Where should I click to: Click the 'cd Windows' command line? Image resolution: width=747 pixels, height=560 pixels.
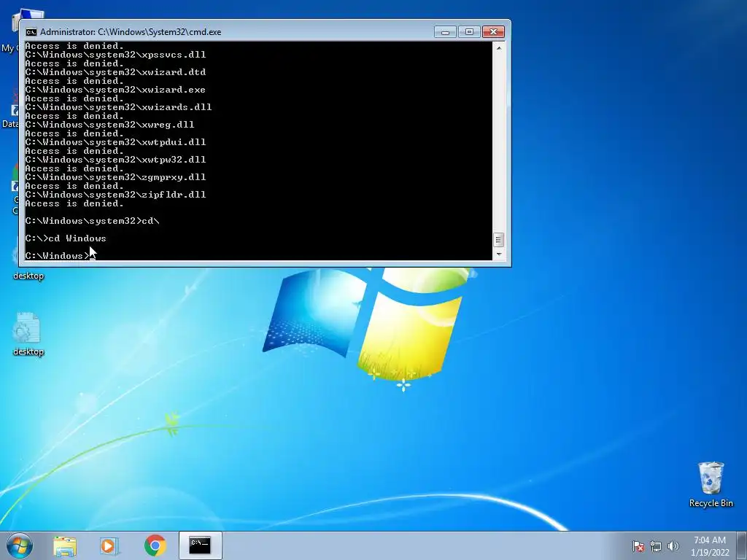click(x=66, y=238)
